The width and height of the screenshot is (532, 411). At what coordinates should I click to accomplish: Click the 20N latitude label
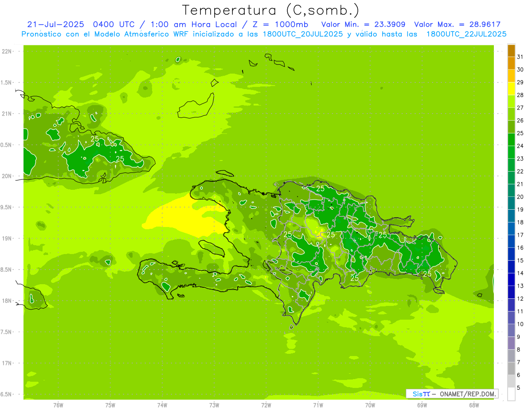6,176
